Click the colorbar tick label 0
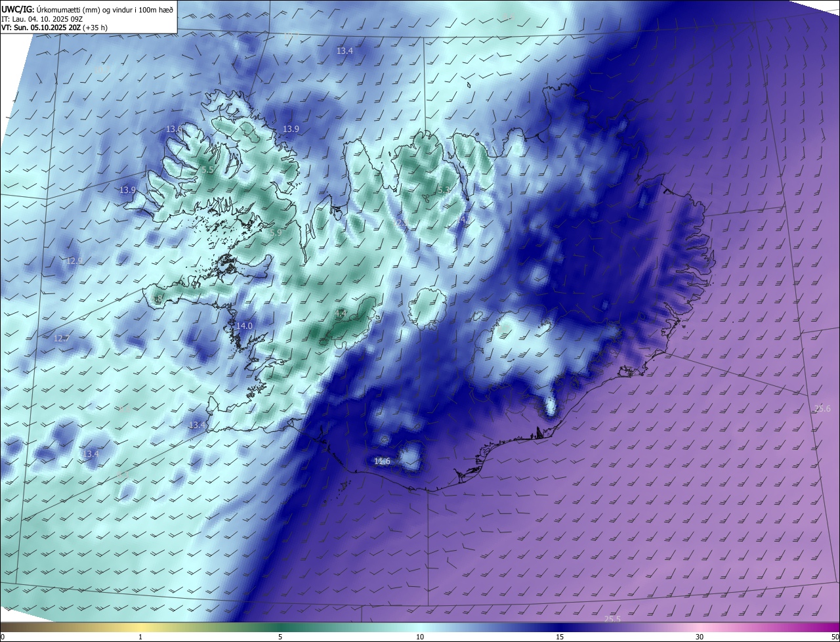Screen dimensions: 840x642 (3, 637)
